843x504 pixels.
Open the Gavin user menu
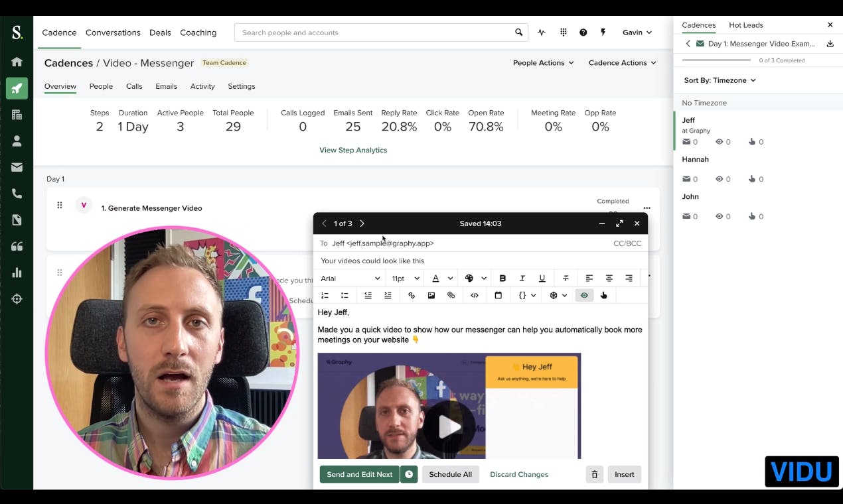click(637, 32)
